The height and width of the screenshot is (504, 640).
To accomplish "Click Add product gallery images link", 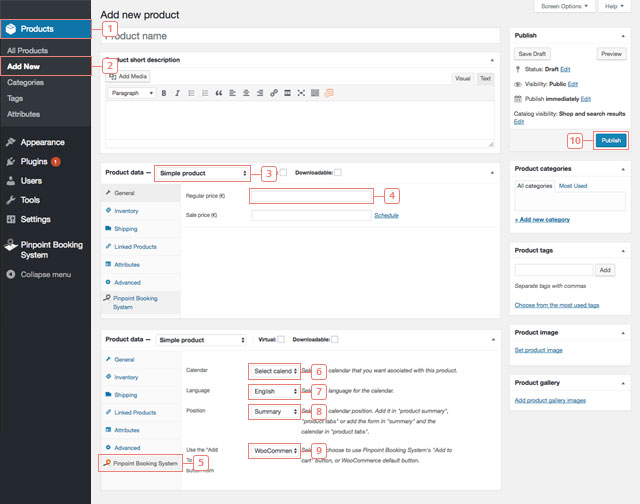I will [550, 400].
